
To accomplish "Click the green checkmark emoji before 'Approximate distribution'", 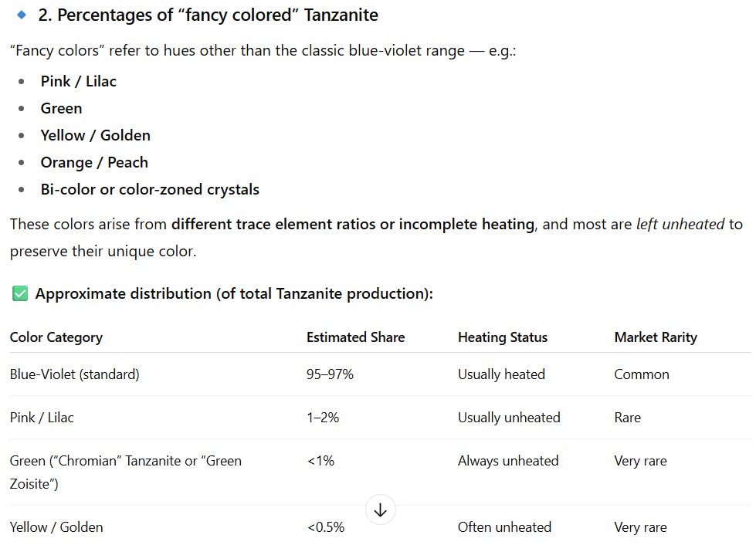I will [20, 293].
